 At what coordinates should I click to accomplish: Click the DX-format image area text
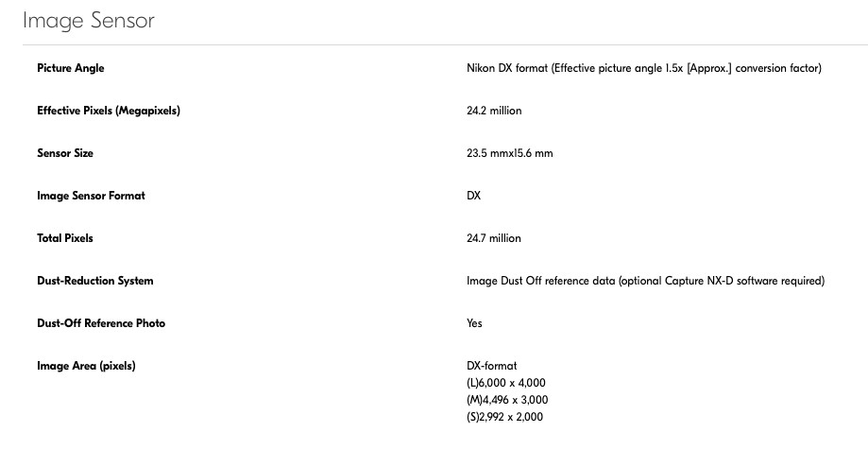pos(492,366)
